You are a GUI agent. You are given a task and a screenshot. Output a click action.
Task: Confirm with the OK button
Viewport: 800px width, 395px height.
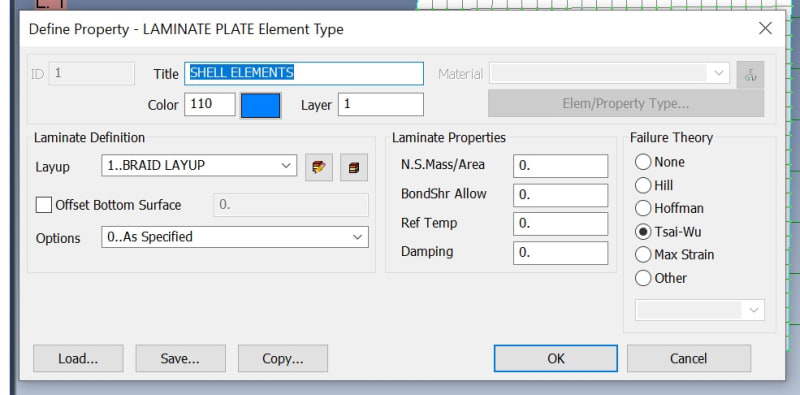pos(556,358)
